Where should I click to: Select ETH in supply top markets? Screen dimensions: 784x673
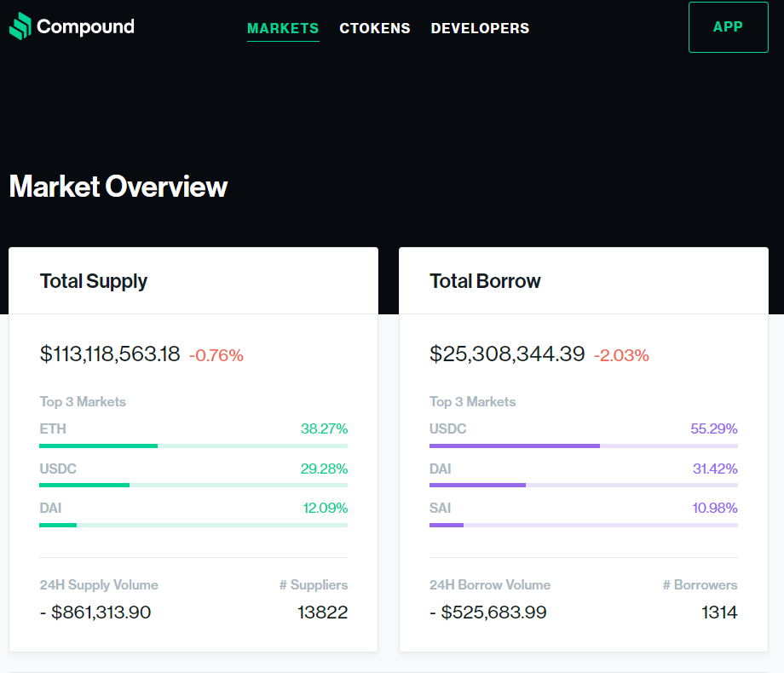point(53,429)
